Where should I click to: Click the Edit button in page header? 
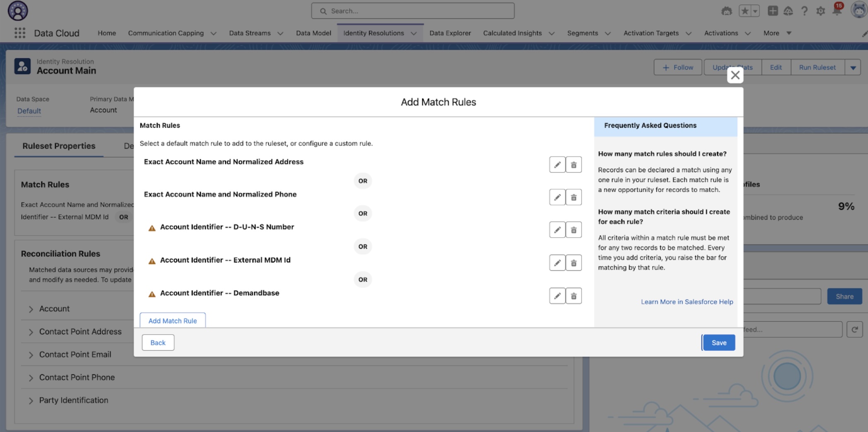776,68
